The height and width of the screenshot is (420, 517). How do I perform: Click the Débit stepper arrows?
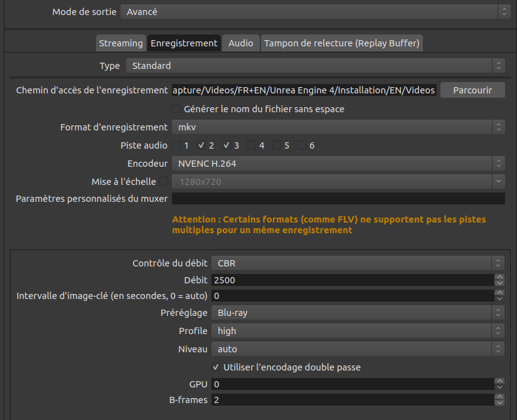499,280
